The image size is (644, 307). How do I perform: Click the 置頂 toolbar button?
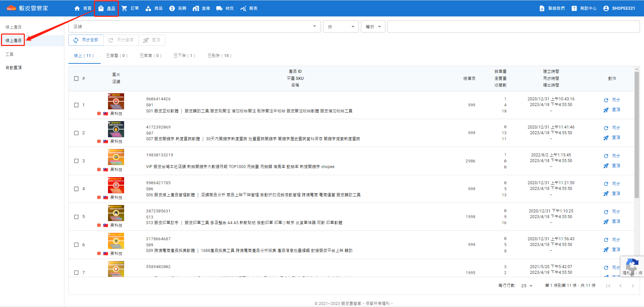point(152,40)
